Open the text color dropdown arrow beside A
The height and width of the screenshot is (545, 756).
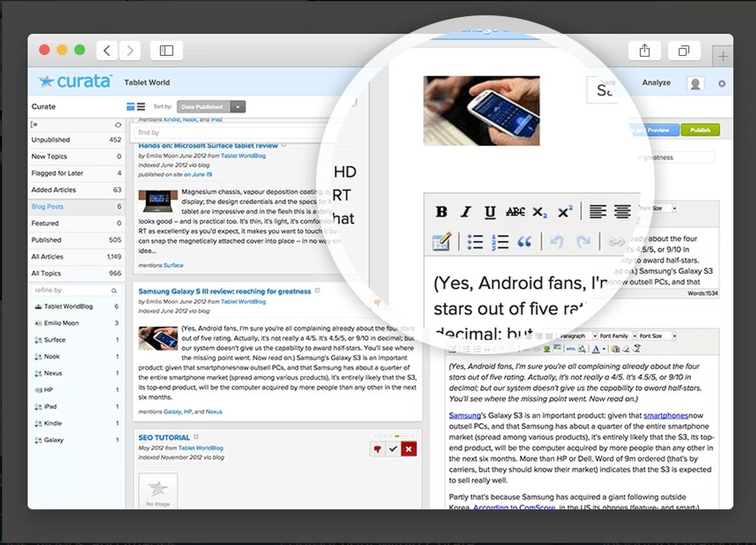point(603,348)
